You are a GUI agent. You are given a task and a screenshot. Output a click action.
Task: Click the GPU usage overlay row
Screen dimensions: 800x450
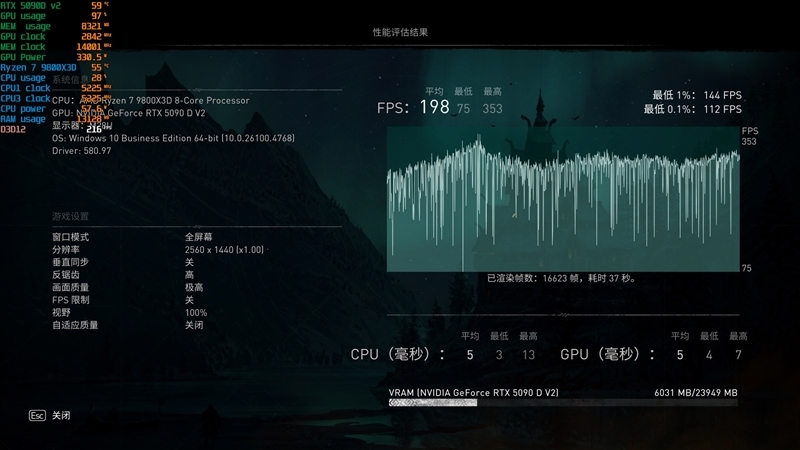55,16
